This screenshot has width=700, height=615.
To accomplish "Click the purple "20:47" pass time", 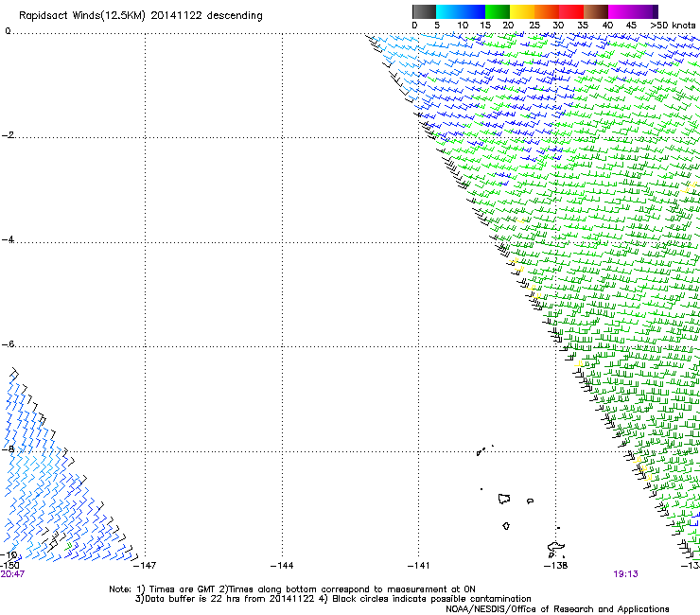I will point(12,574).
